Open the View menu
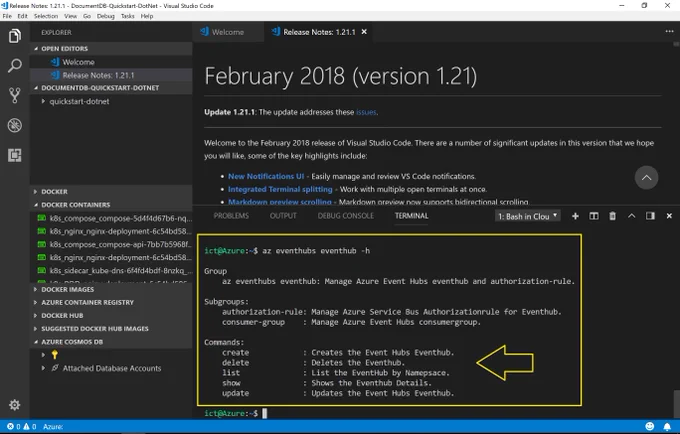The width and height of the screenshot is (680, 434). click(70, 16)
